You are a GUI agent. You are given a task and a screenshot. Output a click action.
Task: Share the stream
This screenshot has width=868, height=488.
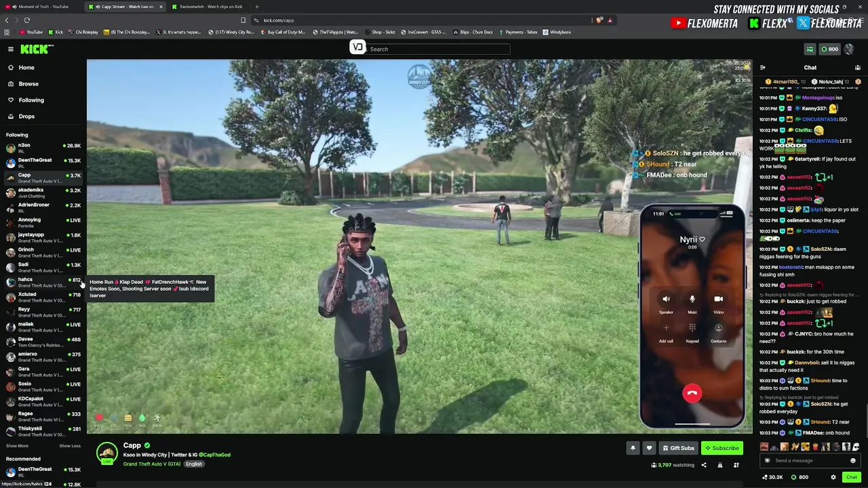point(703,465)
